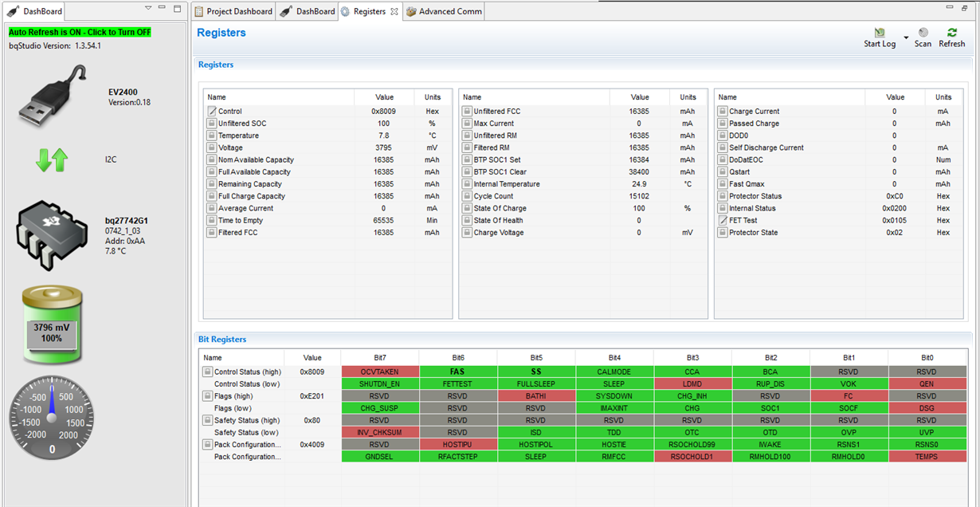The height and width of the screenshot is (507, 980).
Task: Click the QEN bit cell
Action: (927, 383)
